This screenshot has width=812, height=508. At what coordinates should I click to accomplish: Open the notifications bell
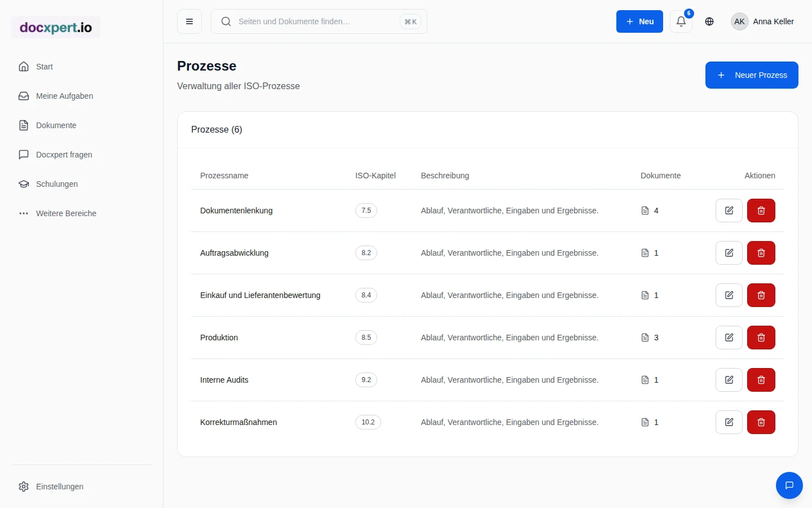coord(681,21)
